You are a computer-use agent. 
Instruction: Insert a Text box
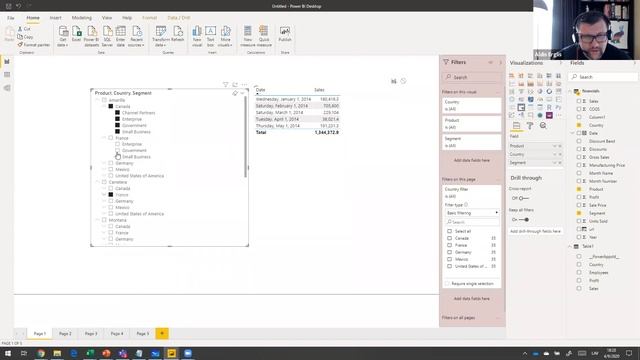(x=211, y=36)
